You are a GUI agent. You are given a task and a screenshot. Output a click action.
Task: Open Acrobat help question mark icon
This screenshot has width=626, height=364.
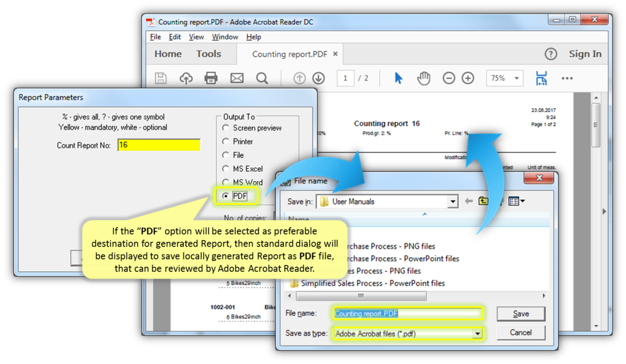(x=551, y=54)
